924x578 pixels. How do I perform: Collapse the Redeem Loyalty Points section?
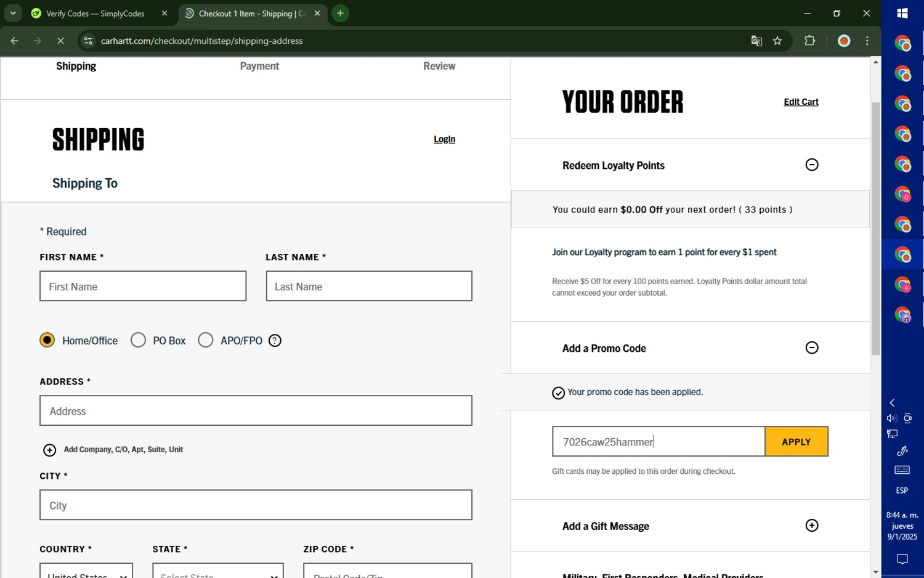point(812,165)
